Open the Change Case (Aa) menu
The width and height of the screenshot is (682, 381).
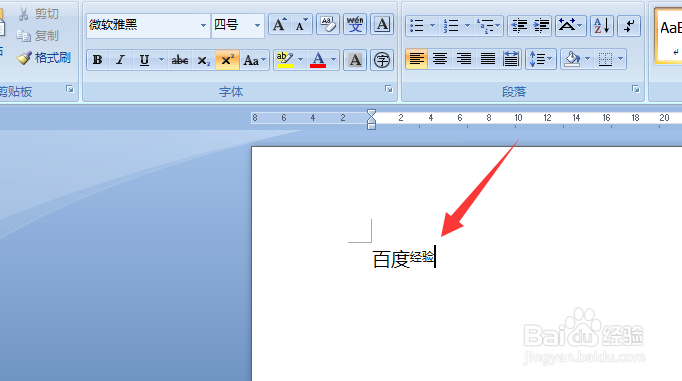pyautogui.click(x=254, y=60)
